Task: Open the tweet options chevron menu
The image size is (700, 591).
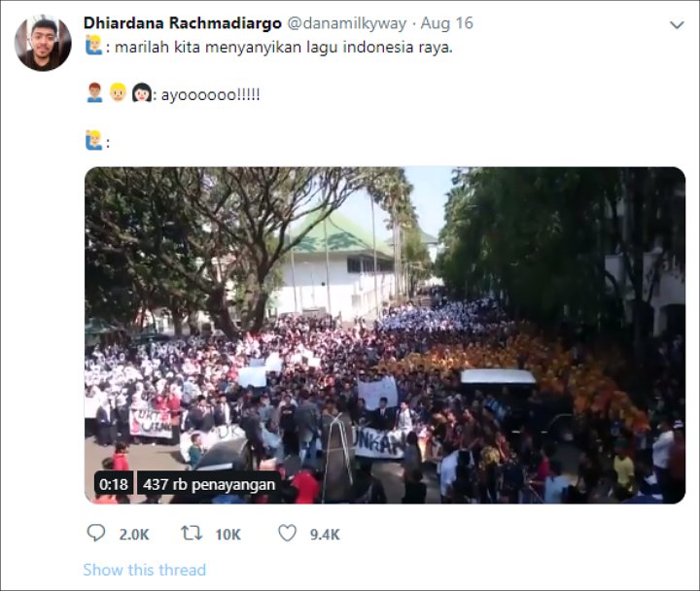Action: [677, 24]
